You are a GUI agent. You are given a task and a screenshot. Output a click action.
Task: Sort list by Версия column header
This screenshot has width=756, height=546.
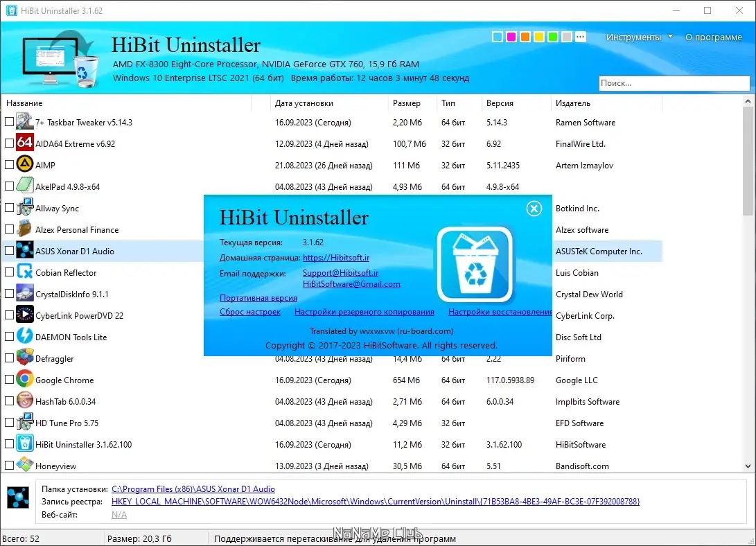pyautogui.click(x=516, y=103)
